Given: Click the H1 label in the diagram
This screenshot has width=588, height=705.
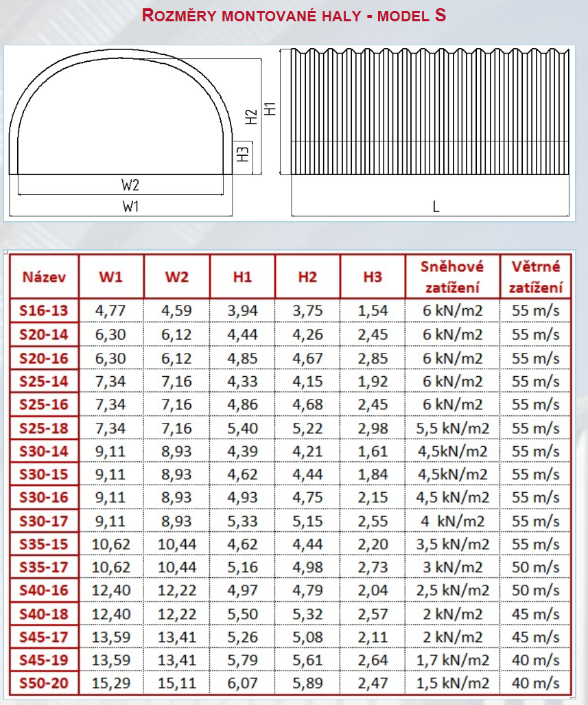Looking at the screenshot, I should (x=270, y=108).
